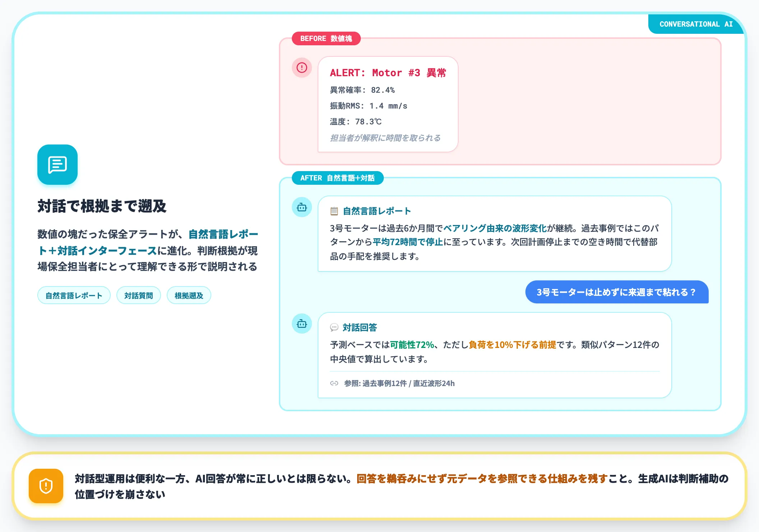Click the note 担当者が解釈に時間を取られる
The image size is (759, 532).
click(385, 138)
